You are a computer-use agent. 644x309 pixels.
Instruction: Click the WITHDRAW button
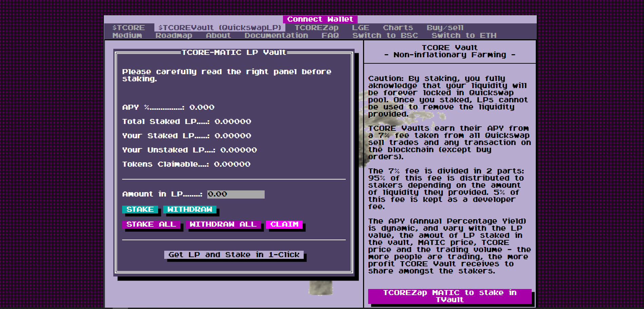click(190, 209)
